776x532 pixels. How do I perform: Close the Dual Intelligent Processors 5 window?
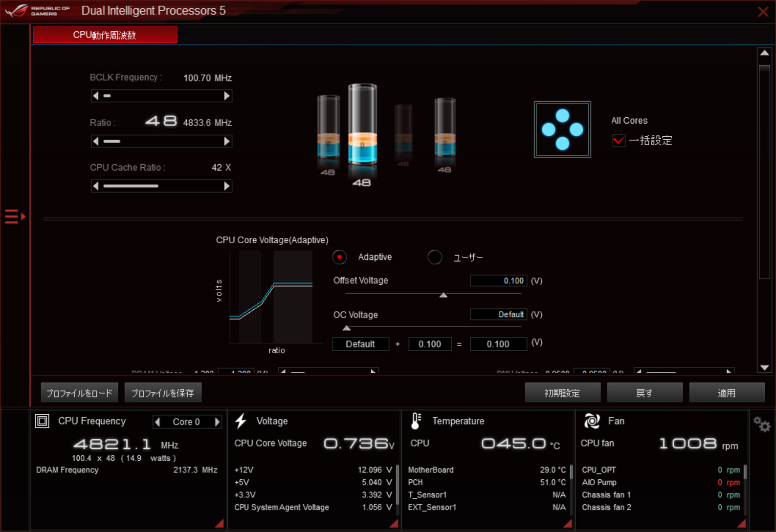tap(763, 12)
